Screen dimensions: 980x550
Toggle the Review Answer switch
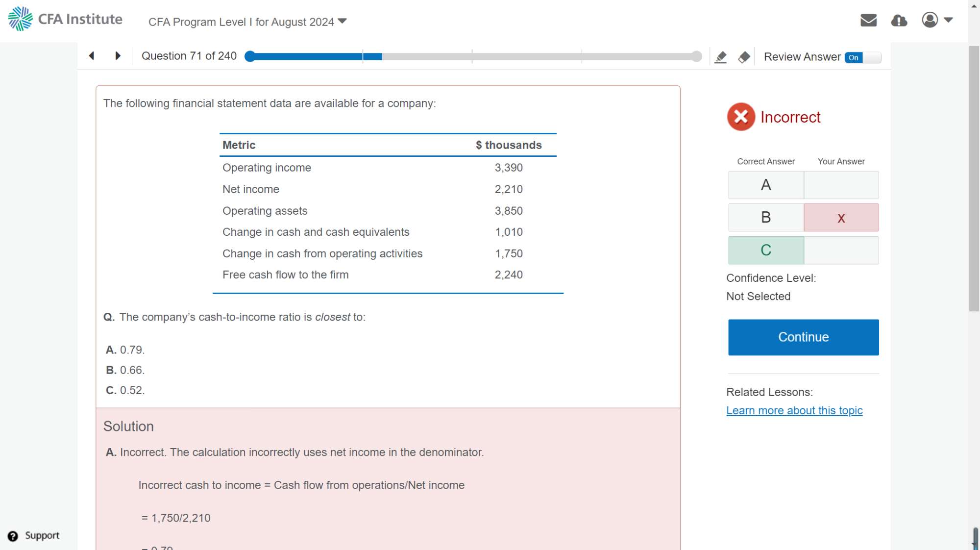862,57
